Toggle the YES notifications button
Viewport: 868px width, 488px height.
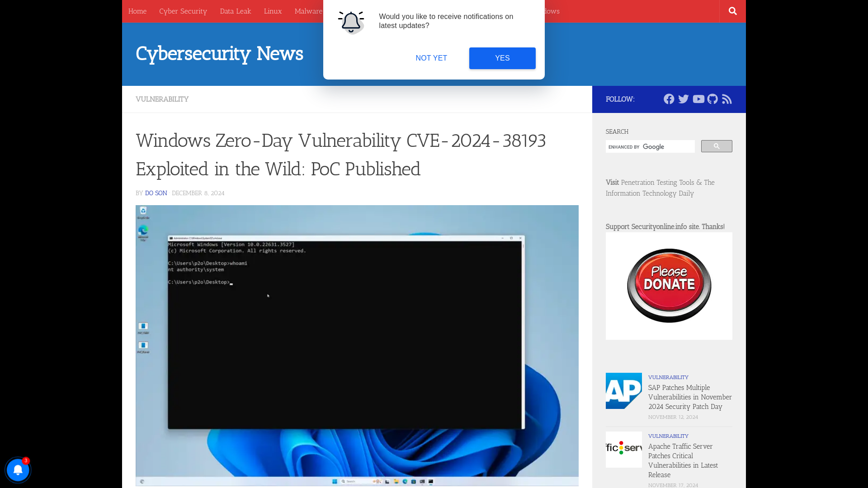point(503,58)
